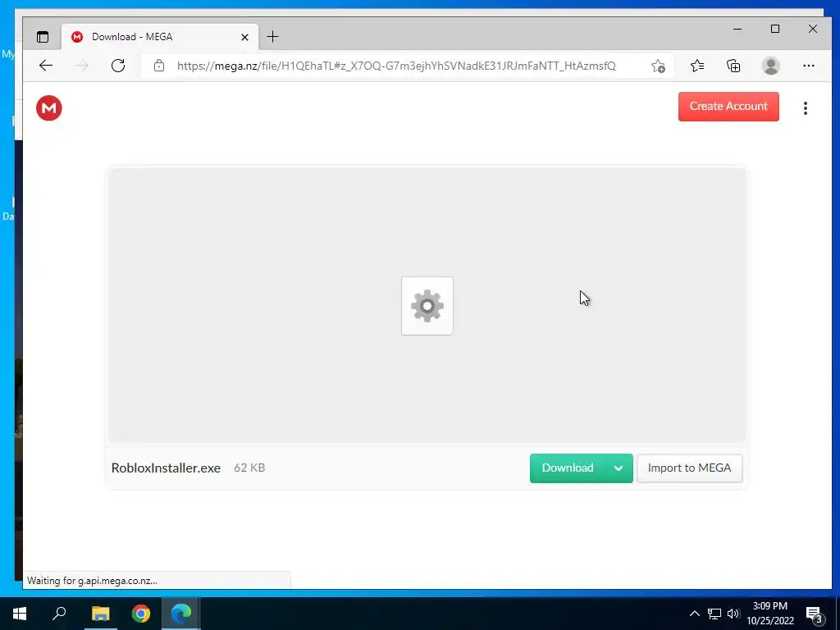
Task: Click the Create Account button
Action: (x=728, y=107)
